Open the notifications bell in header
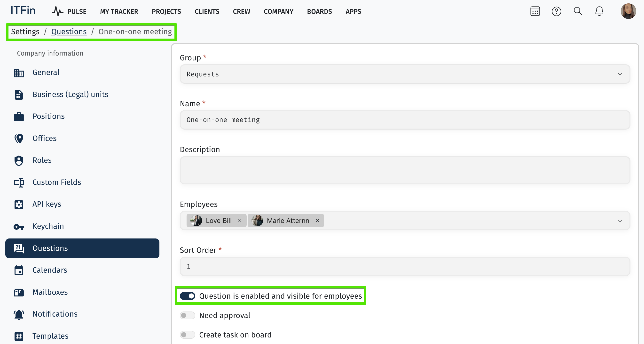Viewport: 644px width, 344px height. click(x=599, y=11)
